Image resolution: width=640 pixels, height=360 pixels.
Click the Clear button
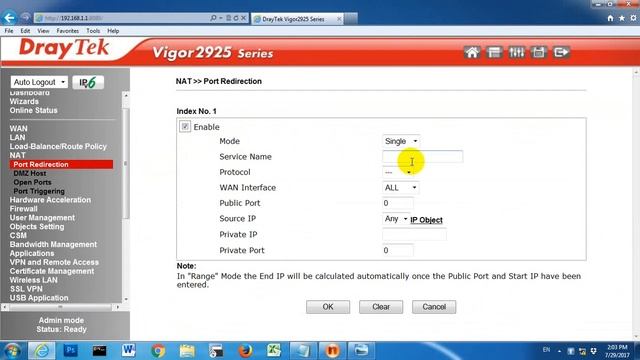(381, 307)
